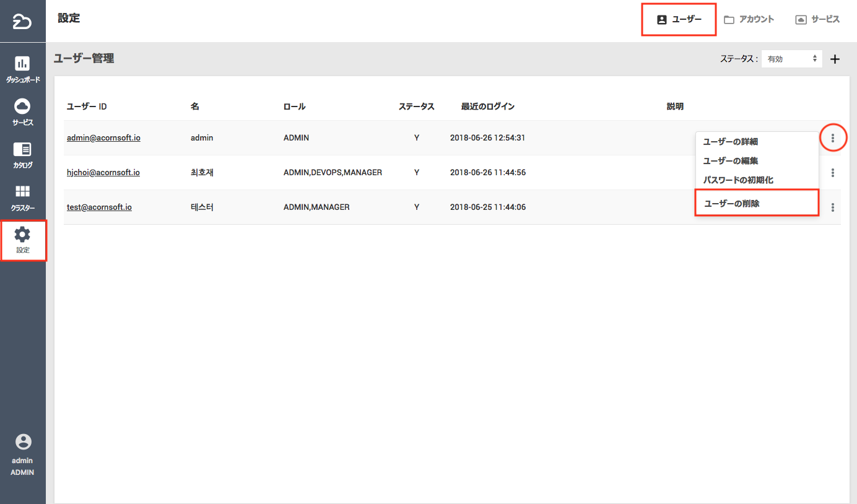Viewport: 857px width, 504px height.
Task: Open three-dot menu for admin@acornsoft.io row
Action: coord(833,138)
